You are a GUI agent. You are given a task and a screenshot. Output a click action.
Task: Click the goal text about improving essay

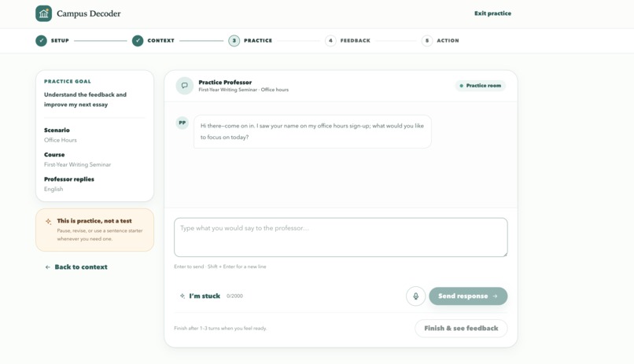tap(85, 99)
